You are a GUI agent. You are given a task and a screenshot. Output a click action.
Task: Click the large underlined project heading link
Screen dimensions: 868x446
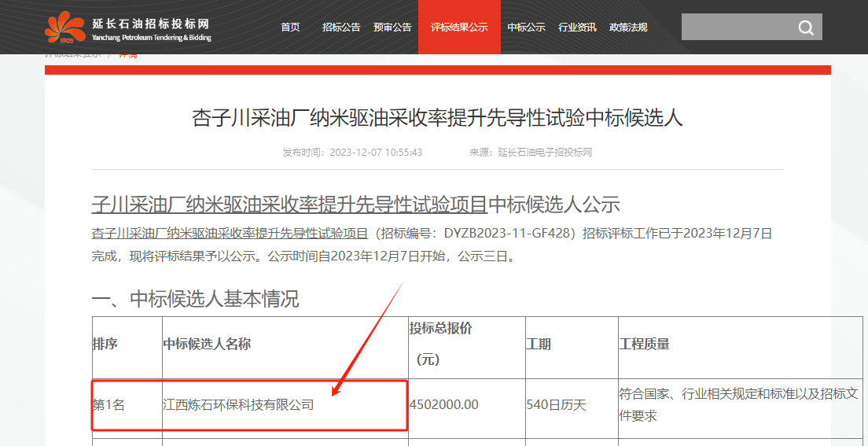[289, 205]
